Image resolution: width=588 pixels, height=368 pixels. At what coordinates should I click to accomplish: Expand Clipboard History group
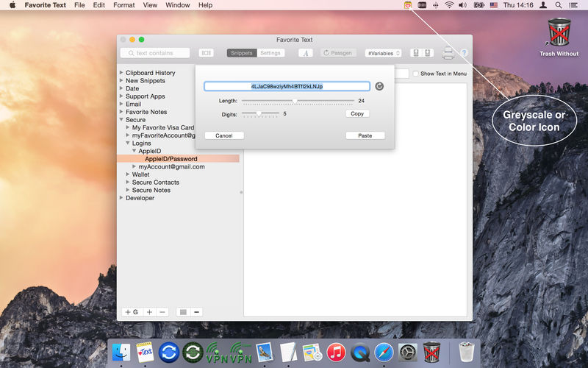click(121, 72)
